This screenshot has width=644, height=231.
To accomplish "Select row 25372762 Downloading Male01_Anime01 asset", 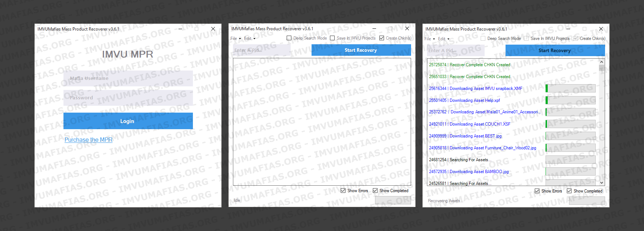I will coord(485,112).
